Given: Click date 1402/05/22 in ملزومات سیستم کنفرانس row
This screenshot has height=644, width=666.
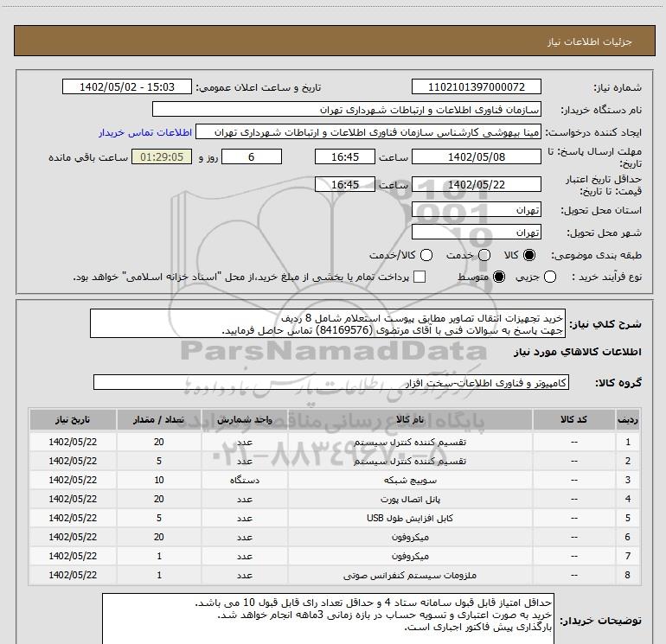Looking at the screenshot, I should pos(73,575).
